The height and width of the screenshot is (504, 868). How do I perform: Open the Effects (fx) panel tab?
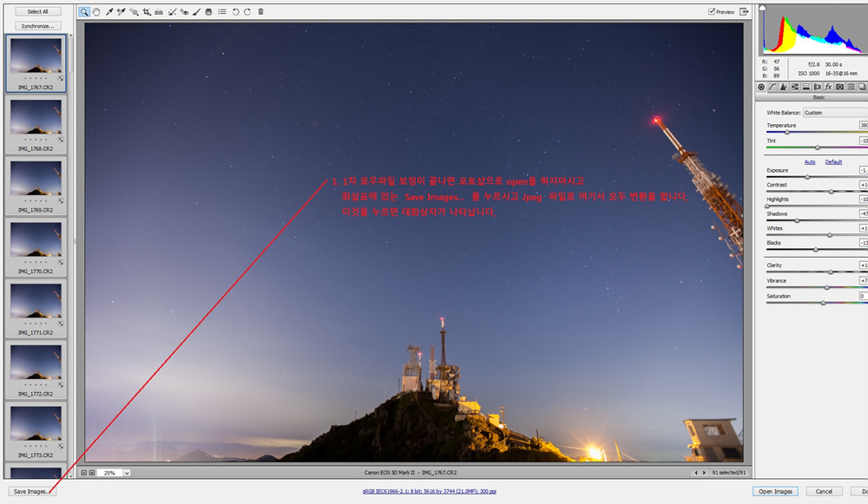pyautogui.click(x=829, y=87)
